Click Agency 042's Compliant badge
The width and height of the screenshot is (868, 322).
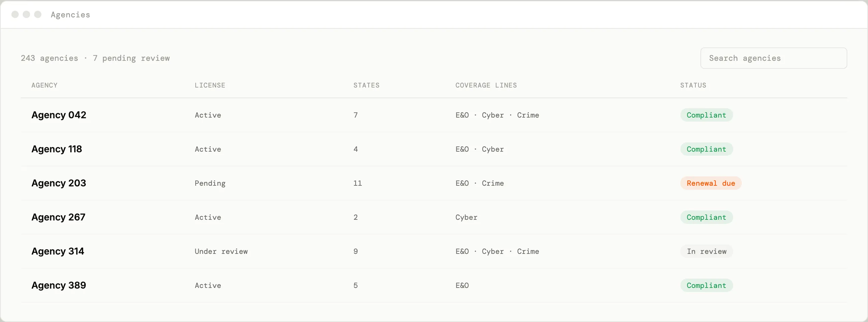pyautogui.click(x=707, y=115)
